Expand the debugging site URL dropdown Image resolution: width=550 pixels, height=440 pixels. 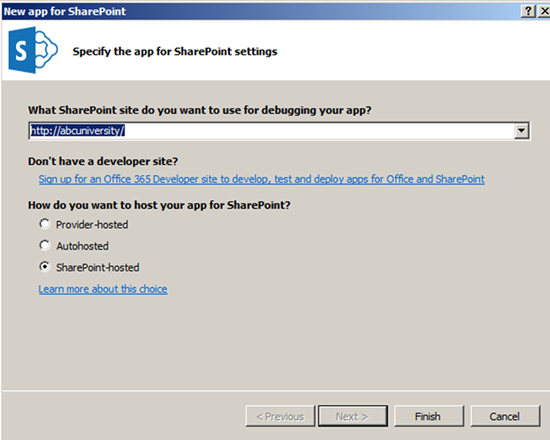click(x=522, y=131)
